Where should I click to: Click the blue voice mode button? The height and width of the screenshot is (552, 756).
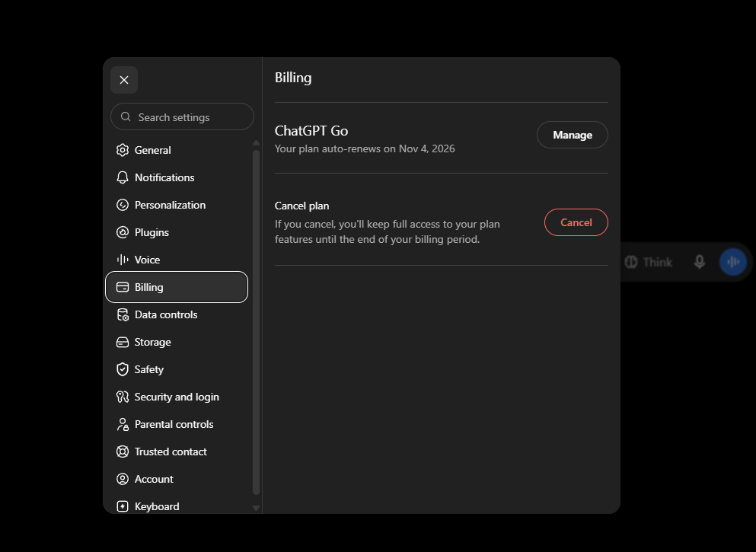(733, 262)
